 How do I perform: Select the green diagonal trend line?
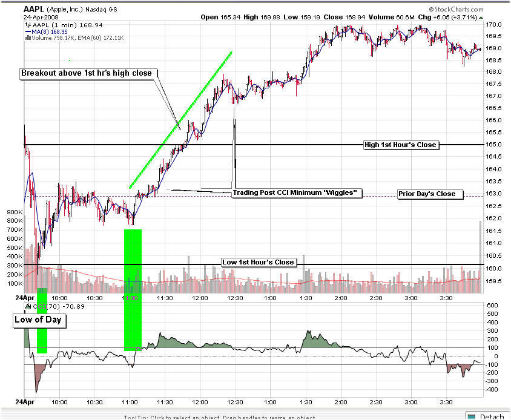point(181,120)
